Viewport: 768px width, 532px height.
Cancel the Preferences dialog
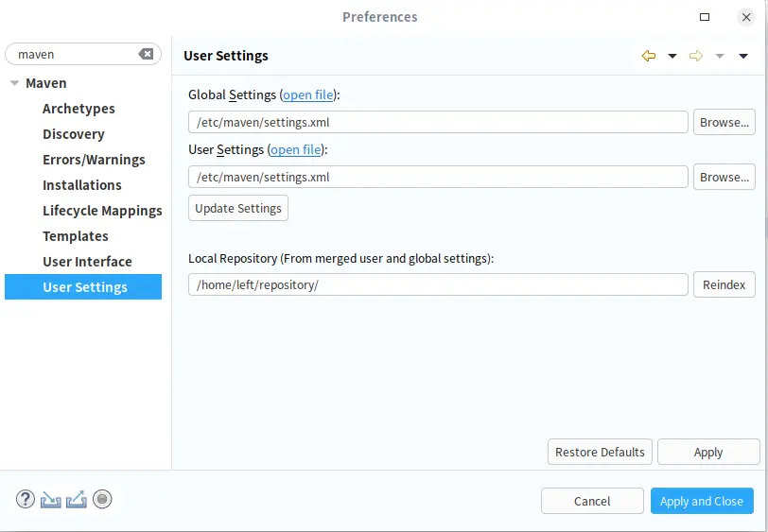[x=592, y=501]
